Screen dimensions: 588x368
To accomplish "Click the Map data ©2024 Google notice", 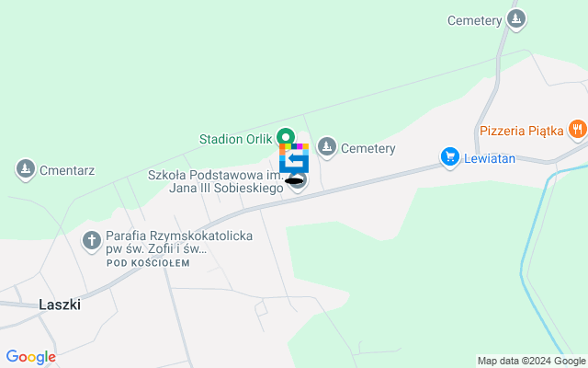I will point(532,362).
